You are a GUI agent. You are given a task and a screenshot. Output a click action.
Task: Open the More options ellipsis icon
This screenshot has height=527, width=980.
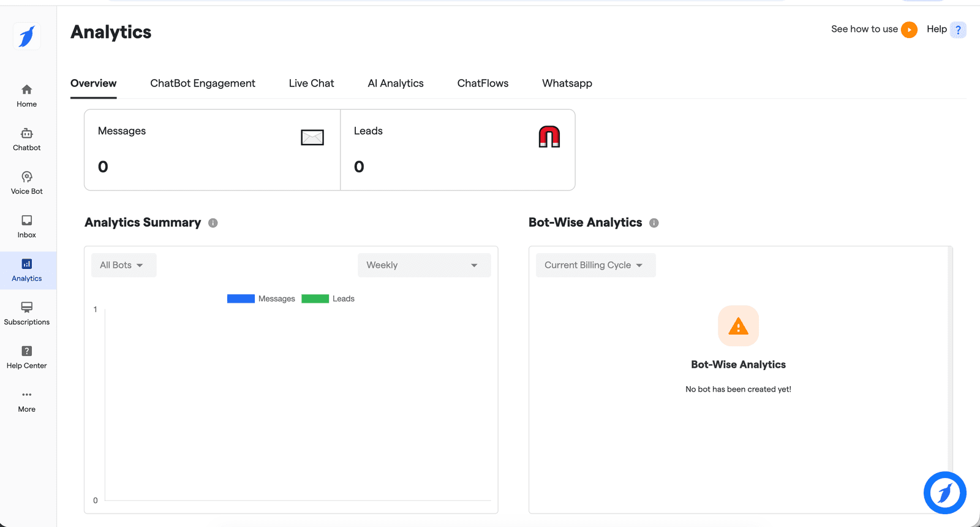[27, 395]
